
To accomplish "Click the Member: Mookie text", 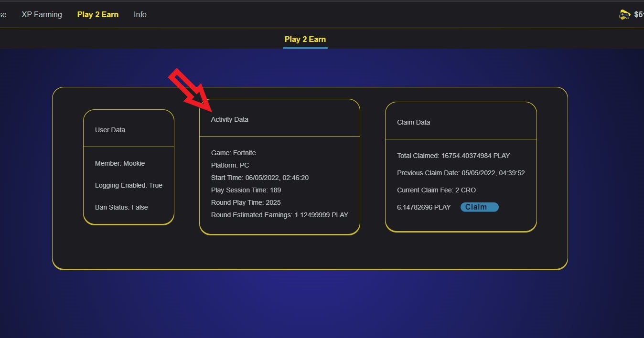I will pyautogui.click(x=119, y=163).
